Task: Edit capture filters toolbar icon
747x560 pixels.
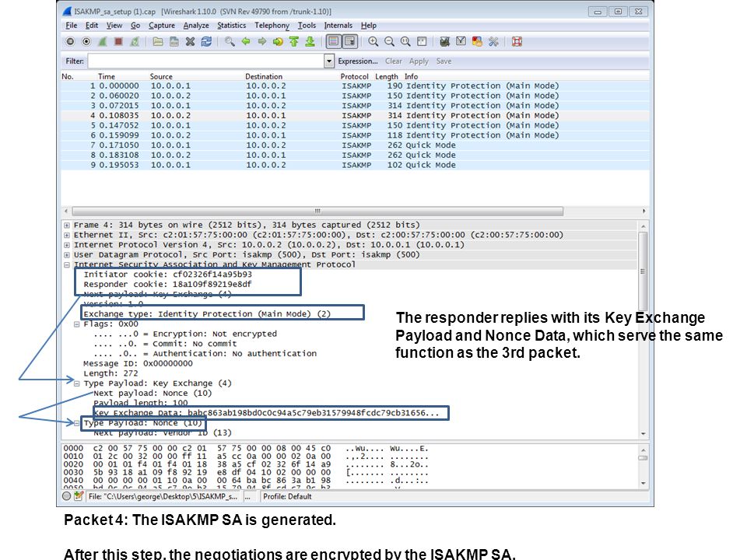Action: click(444, 42)
